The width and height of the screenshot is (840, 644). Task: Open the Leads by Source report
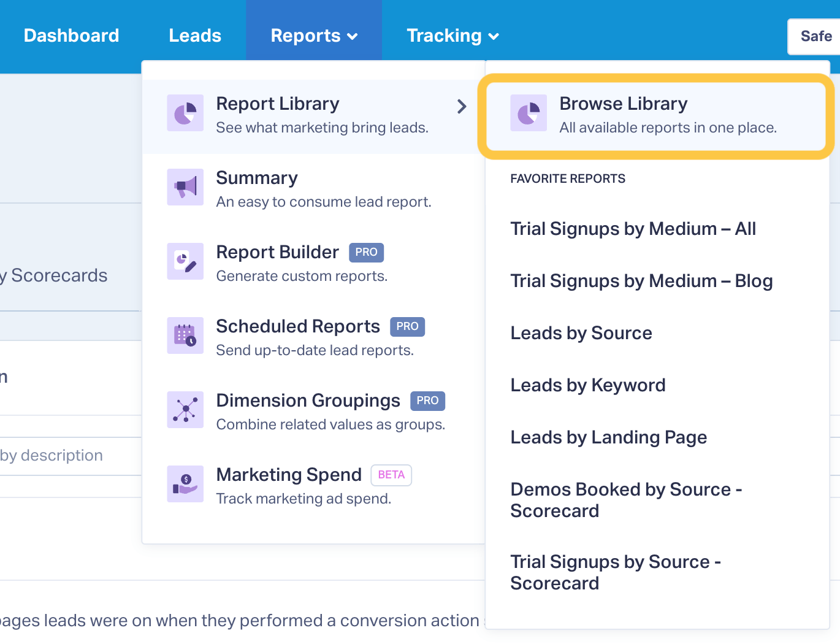(581, 333)
